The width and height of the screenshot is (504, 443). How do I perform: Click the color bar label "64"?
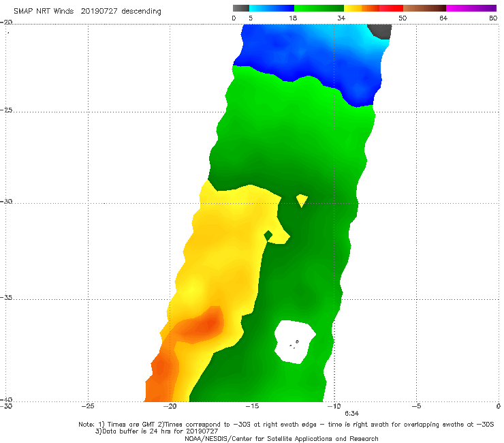(443, 18)
